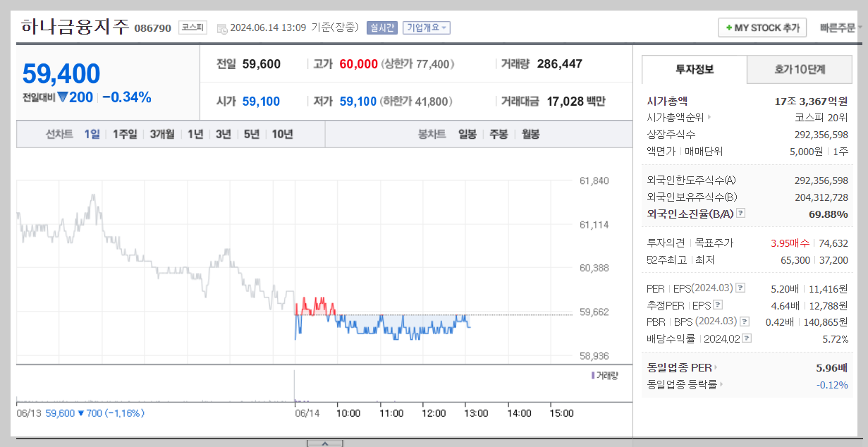Click the dividend yield 5.72%
This screenshot has height=447, width=868.
pos(836,339)
